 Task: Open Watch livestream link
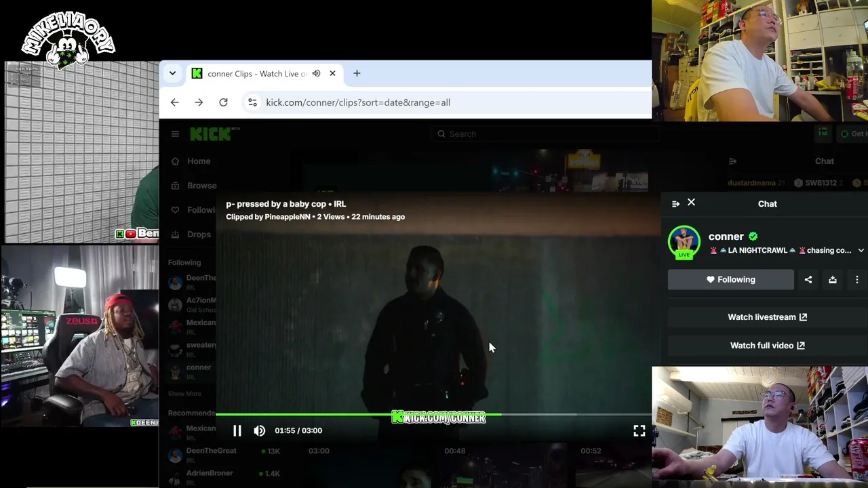767,317
